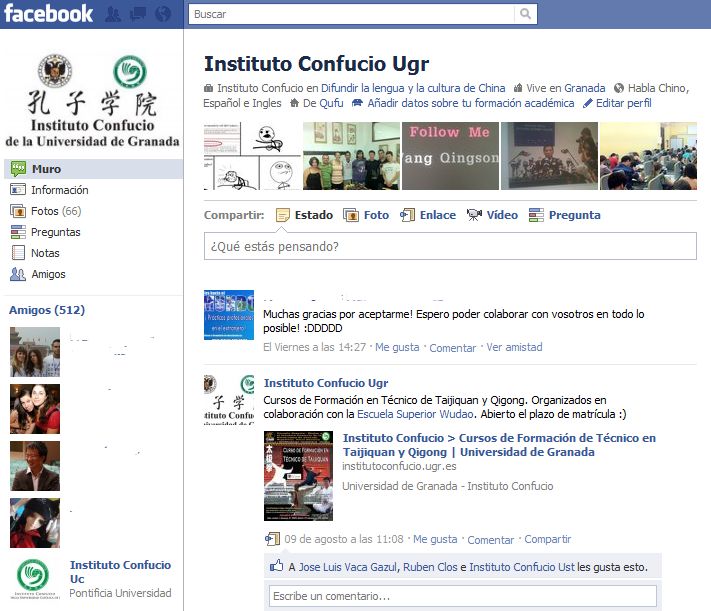Click Me gusta on Friday post
Screen dimensions: 711x611
pos(397,347)
